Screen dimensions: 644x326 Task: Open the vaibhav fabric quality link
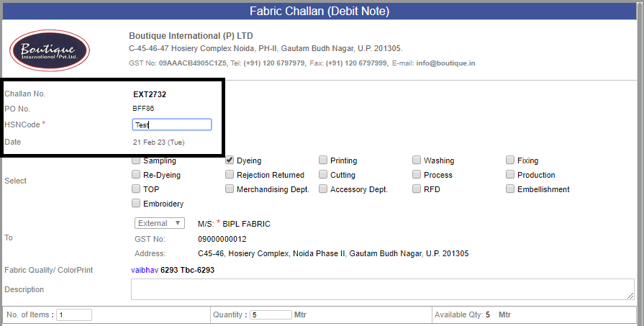pos(145,270)
